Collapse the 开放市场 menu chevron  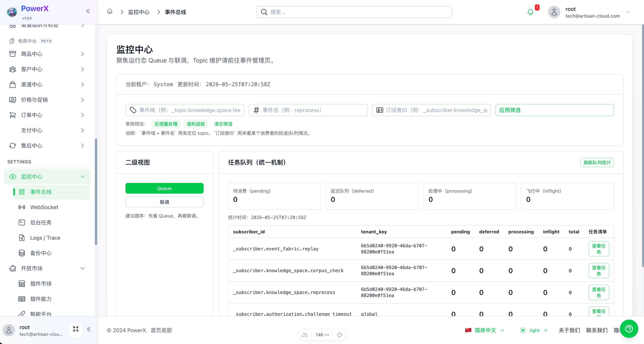[82, 268]
